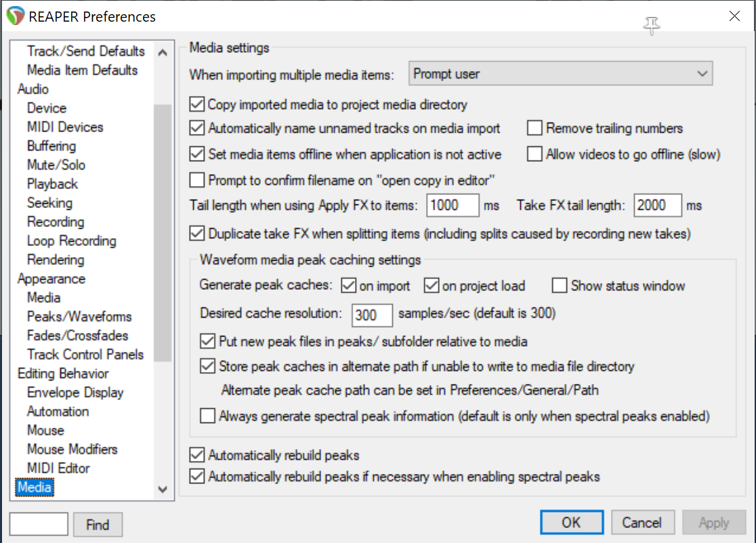
Task: Open the importing multiple media items dropdown
Action: tap(560, 74)
